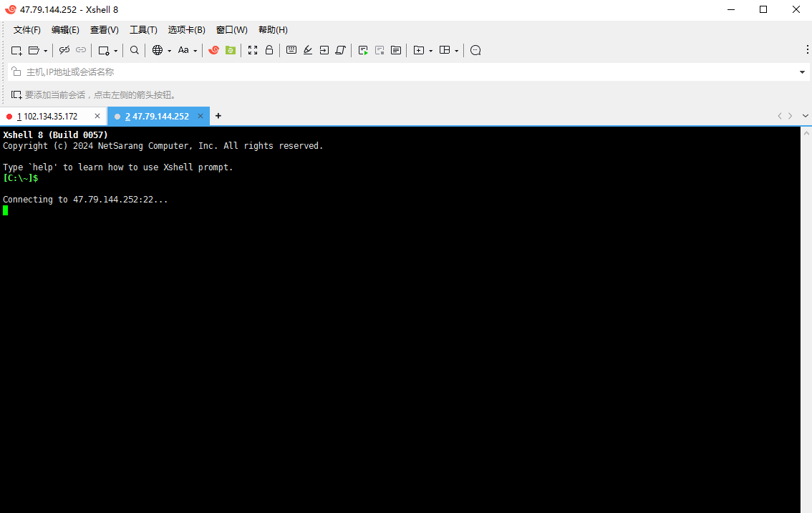Click the chat bubble icon on the toolbar

coord(475,50)
